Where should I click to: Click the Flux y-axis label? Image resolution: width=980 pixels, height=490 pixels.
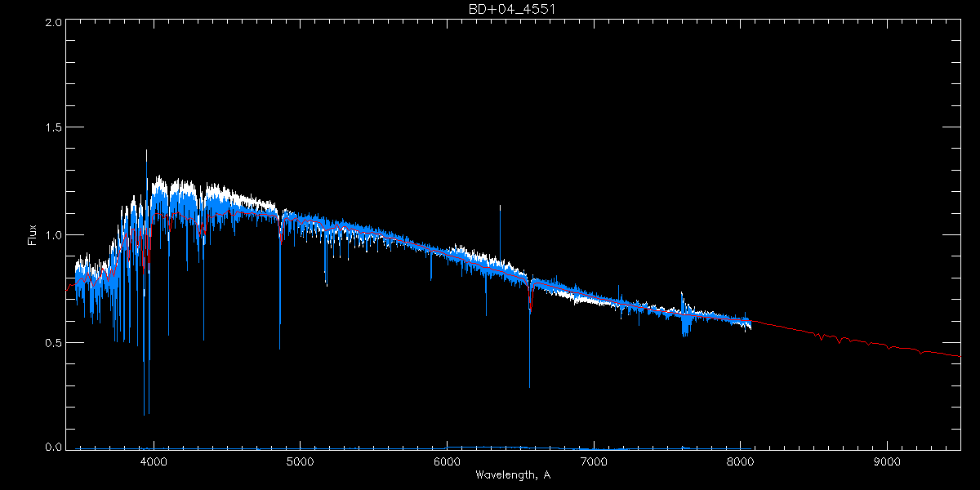[x=33, y=234]
